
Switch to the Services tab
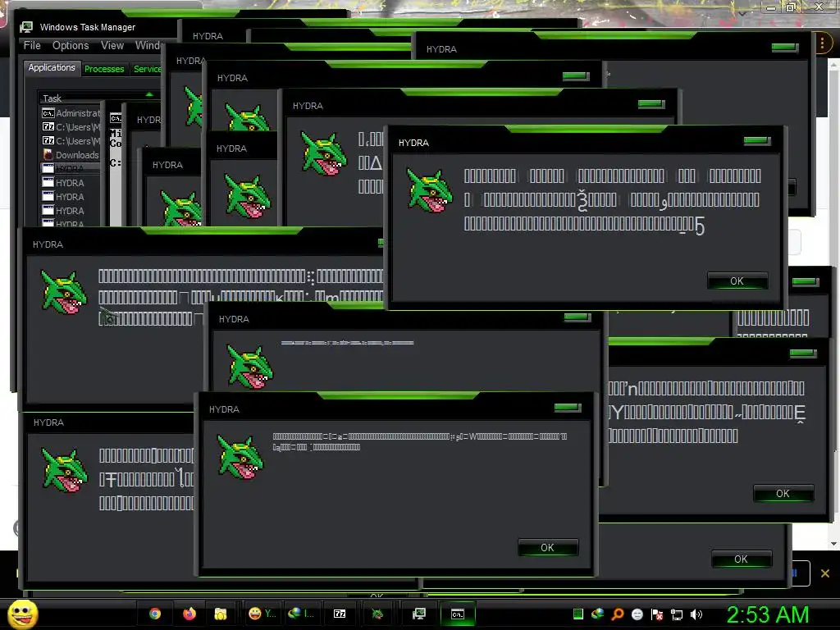tap(147, 69)
